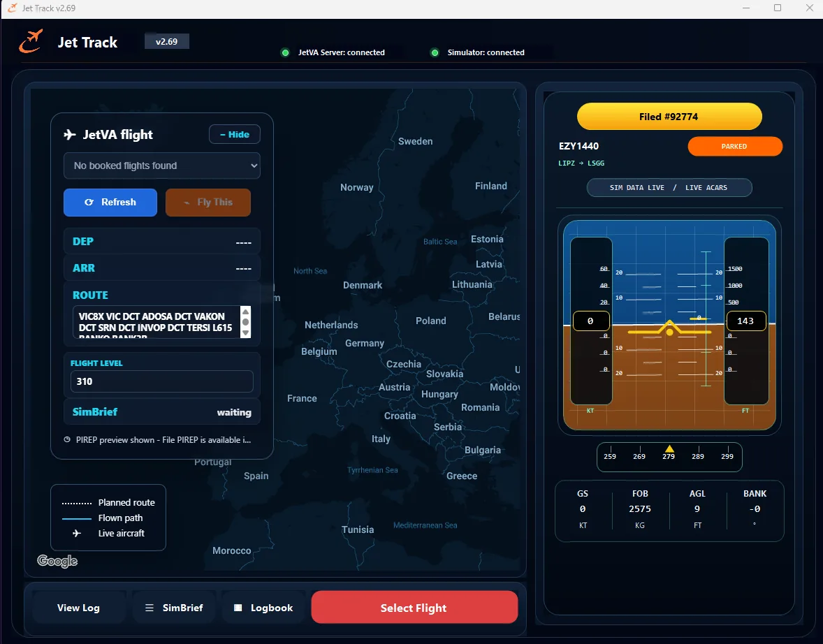Viewport: 823px width, 644px height.
Task: Open the View Log tab
Action: 79,608
